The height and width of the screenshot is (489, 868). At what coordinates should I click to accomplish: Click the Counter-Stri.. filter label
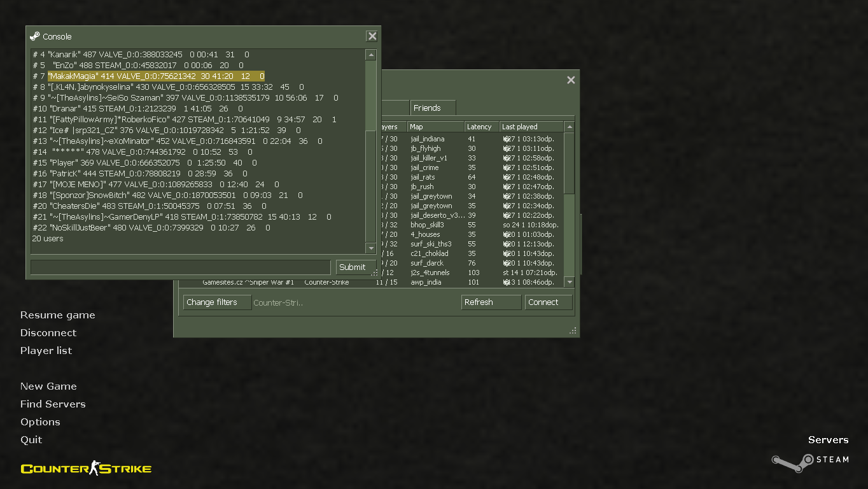278,302
